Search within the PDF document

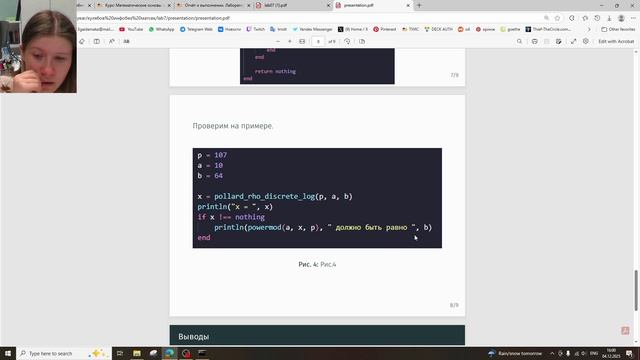click(519, 41)
